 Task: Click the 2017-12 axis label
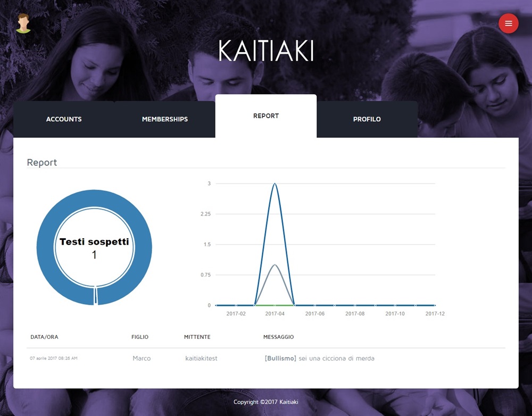coord(435,313)
